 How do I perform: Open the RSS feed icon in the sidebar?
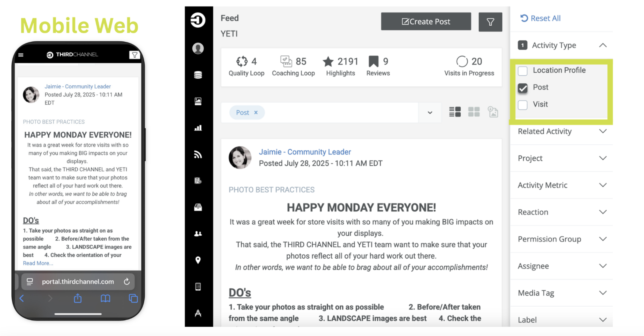tap(198, 154)
